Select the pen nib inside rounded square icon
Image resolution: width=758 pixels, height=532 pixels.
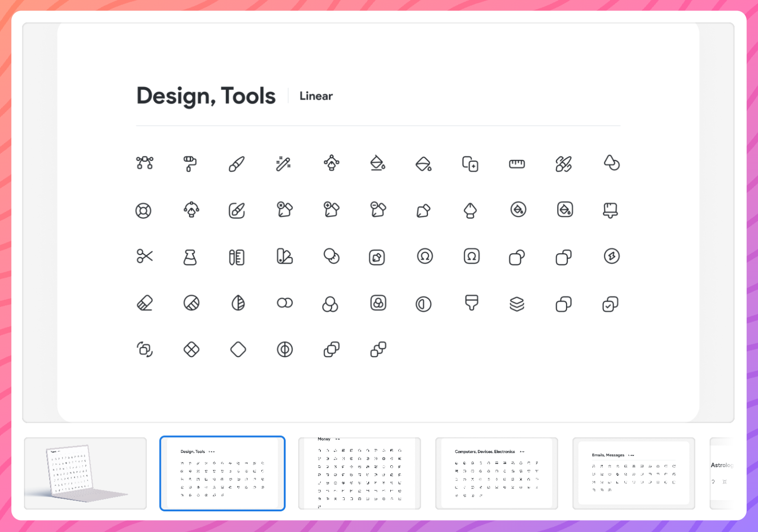[377, 257]
